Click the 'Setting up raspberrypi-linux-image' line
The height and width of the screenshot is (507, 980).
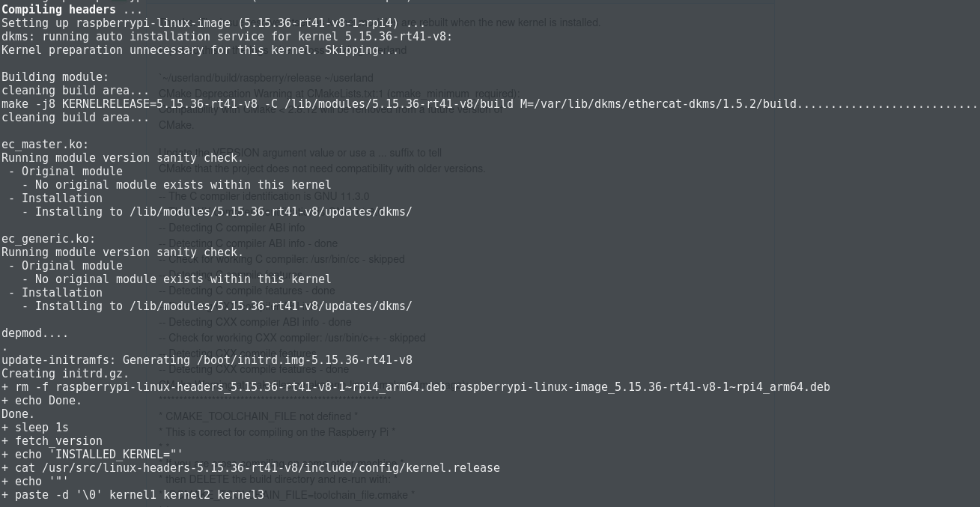[x=215, y=23]
